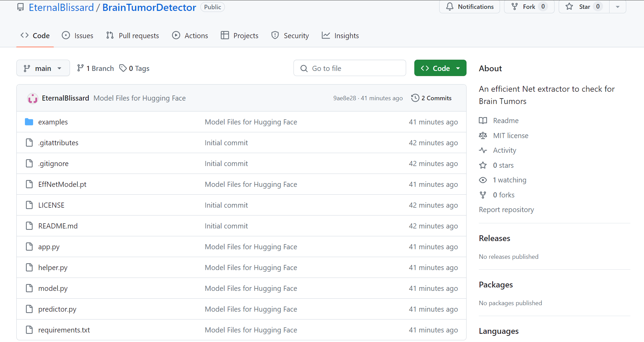
Task: Open the 2 Commits history link
Action: coord(431,98)
